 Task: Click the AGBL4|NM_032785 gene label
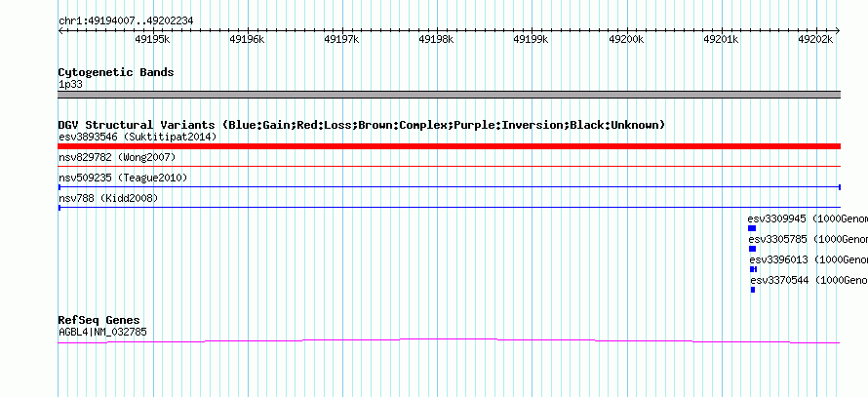click(x=103, y=333)
